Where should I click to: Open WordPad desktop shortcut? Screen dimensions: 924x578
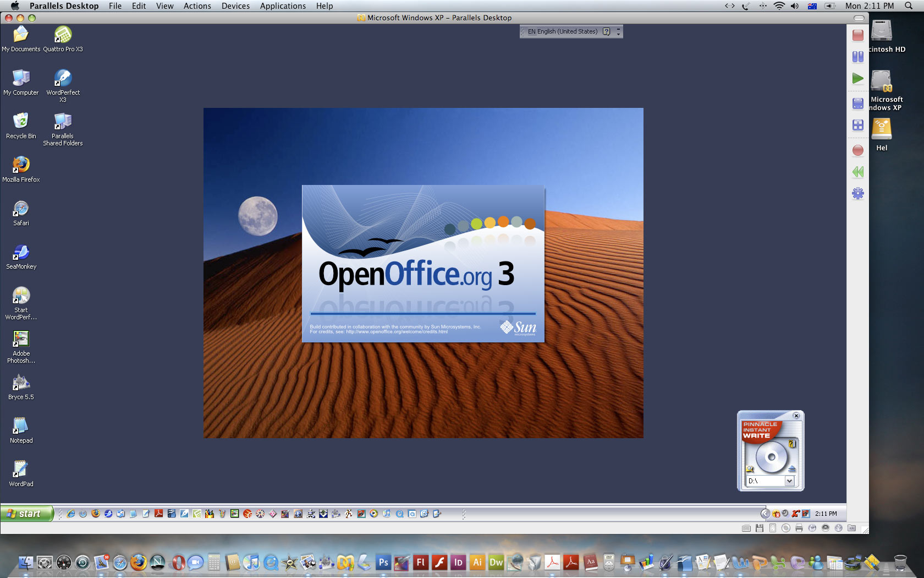(x=21, y=474)
